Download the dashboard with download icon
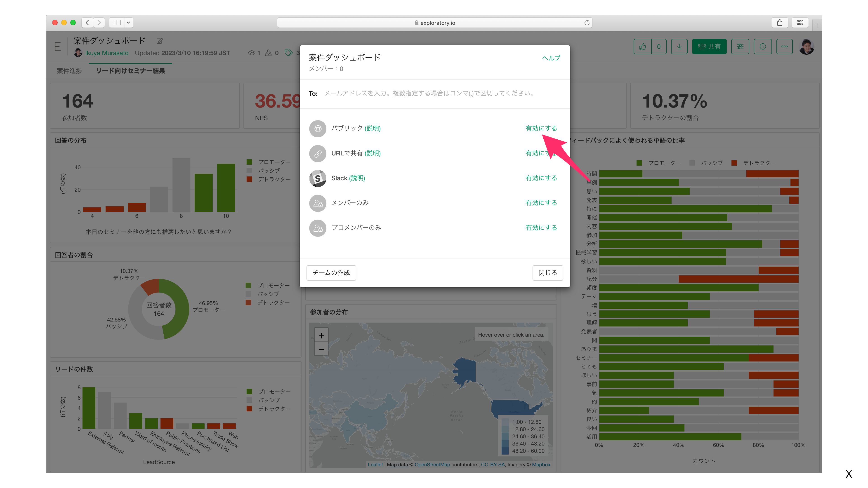This screenshot has height=488, width=868. 679,47
